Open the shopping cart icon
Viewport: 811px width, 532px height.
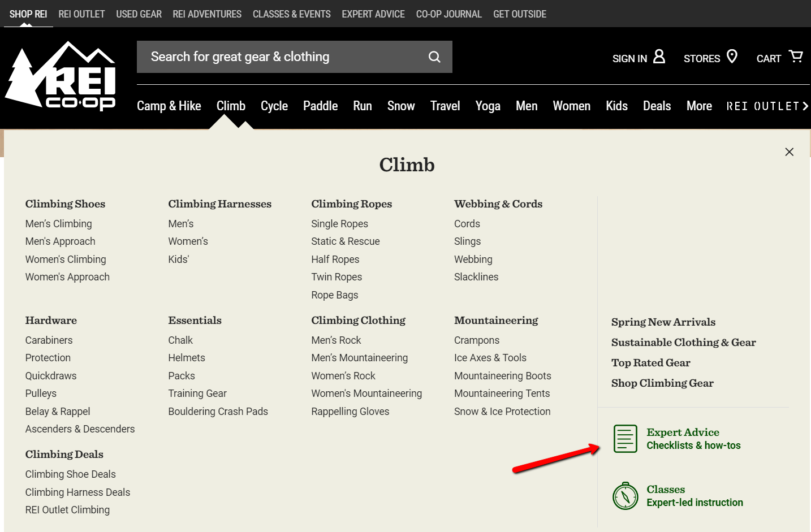tap(796, 57)
